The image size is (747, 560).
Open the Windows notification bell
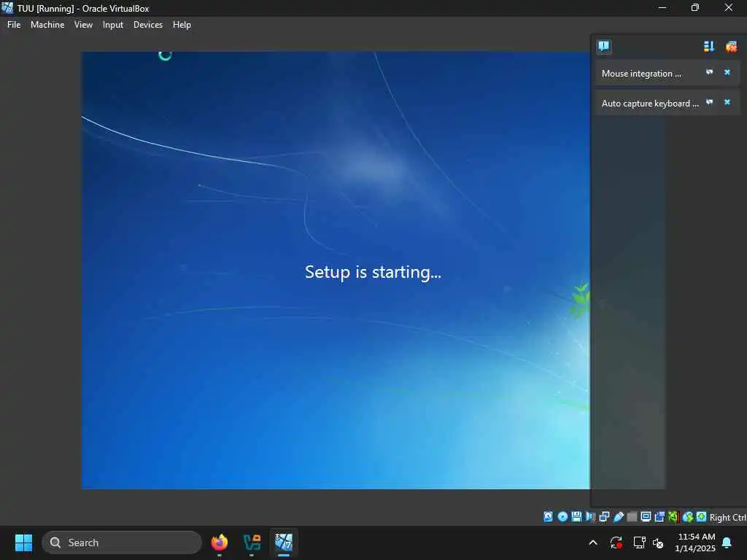pos(727,542)
